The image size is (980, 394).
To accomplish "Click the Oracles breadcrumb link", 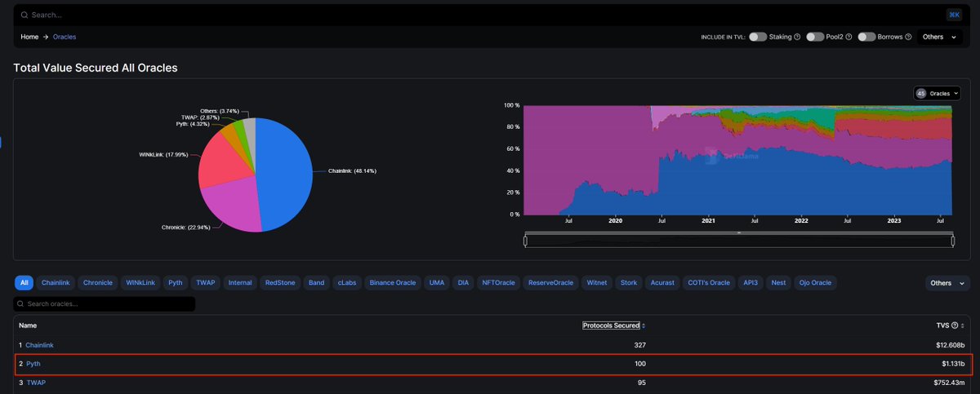I will pyautogui.click(x=65, y=37).
